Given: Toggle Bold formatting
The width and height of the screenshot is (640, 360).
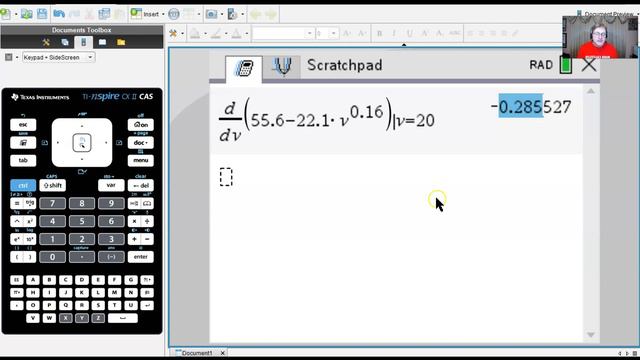Looking at the screenshot, I should (x=380, y=33).
